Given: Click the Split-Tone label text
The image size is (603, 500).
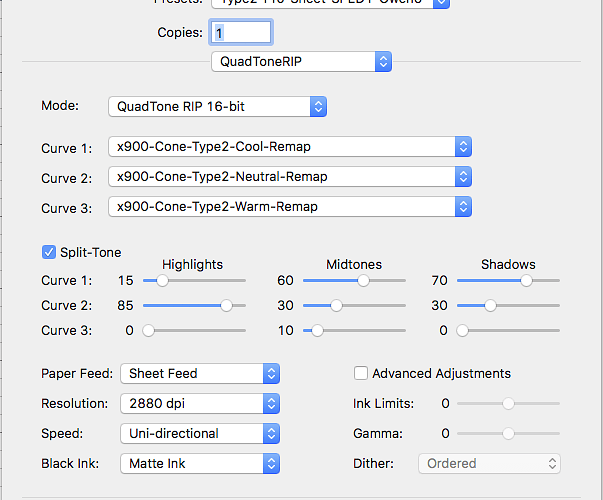Looking at the screenshot, I should (91, 252).
